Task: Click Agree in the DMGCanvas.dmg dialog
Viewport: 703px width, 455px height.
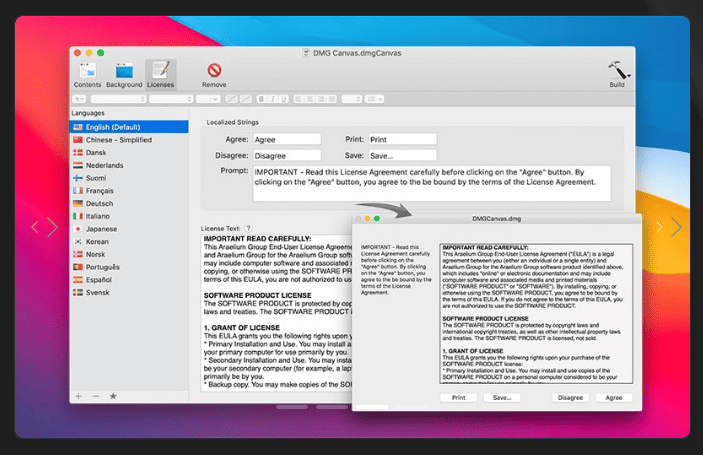Action: [613, 398]
